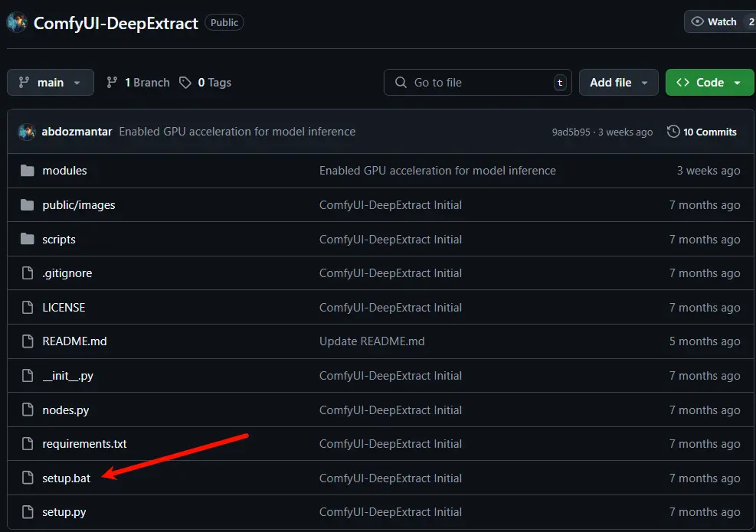Open commit message on setup.bat row
Image resolution: width=756 pixels, height=532 pixels.
(x=391, y=478)
